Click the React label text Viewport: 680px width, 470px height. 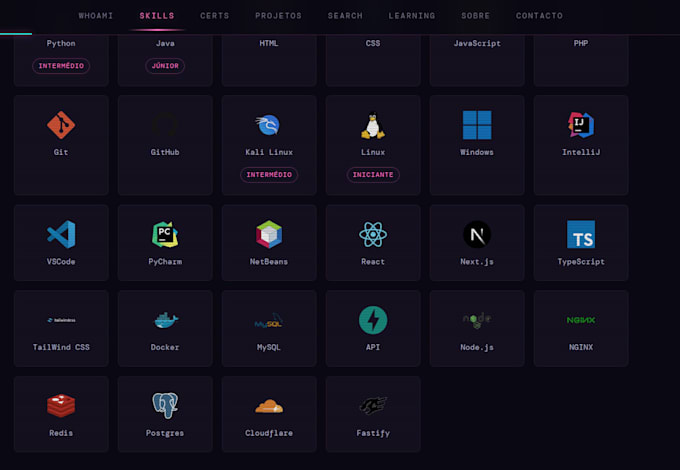373,262
